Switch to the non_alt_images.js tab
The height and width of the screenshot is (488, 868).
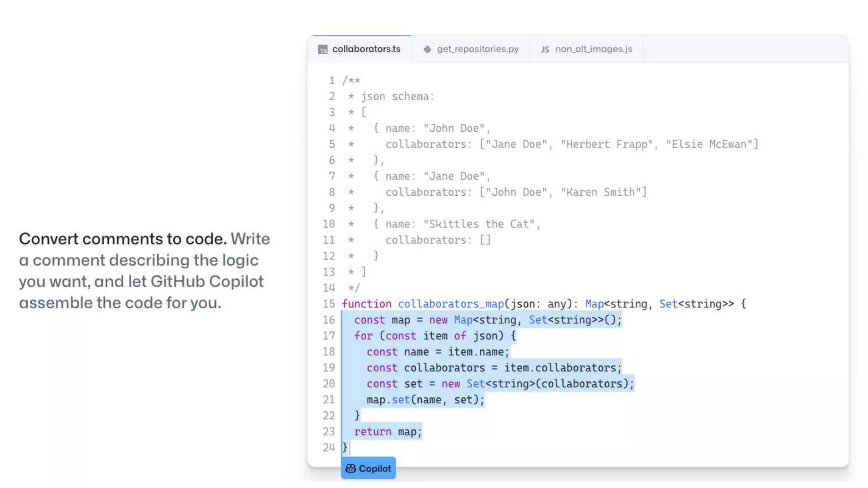593,49
